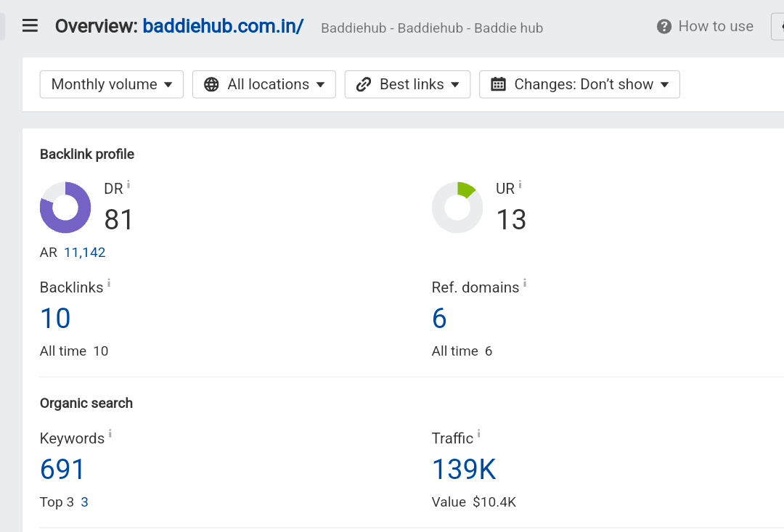The width and height of the screenshot is (784, 532).
Task: Click the DR info icon
Action: (x=128, y=184)
